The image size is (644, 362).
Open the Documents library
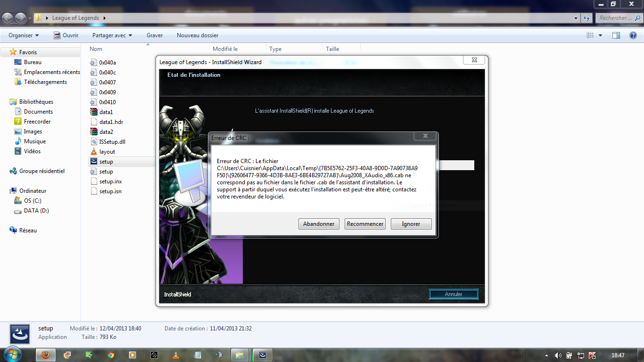[x=38, y=112]
